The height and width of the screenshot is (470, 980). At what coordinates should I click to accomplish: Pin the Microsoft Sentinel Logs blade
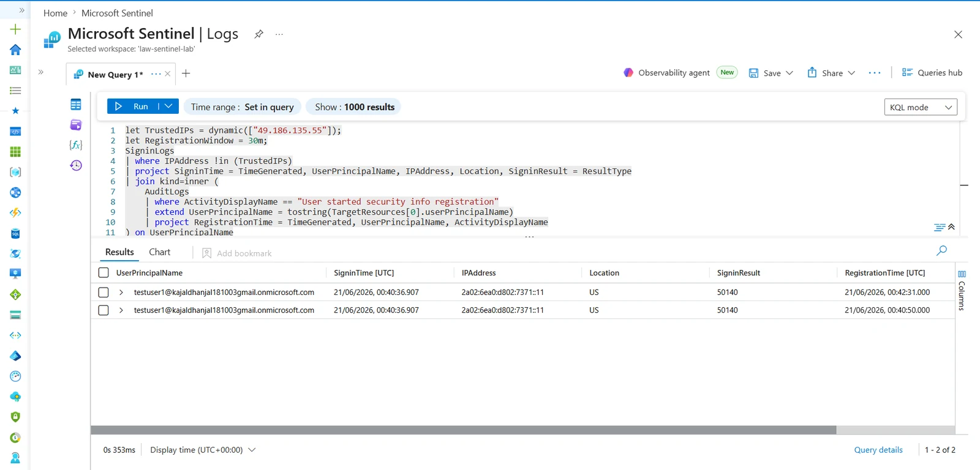click(x=259, y=34)
